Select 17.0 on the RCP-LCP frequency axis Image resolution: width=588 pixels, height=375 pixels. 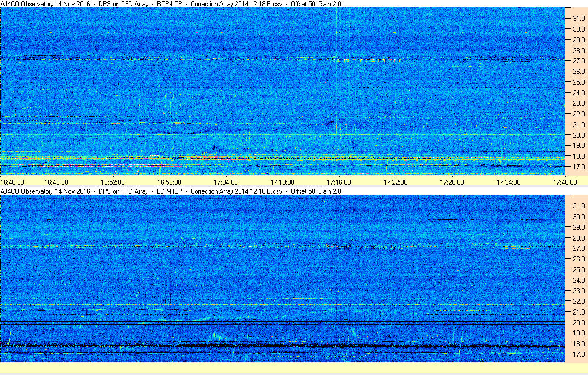(578, 167)
